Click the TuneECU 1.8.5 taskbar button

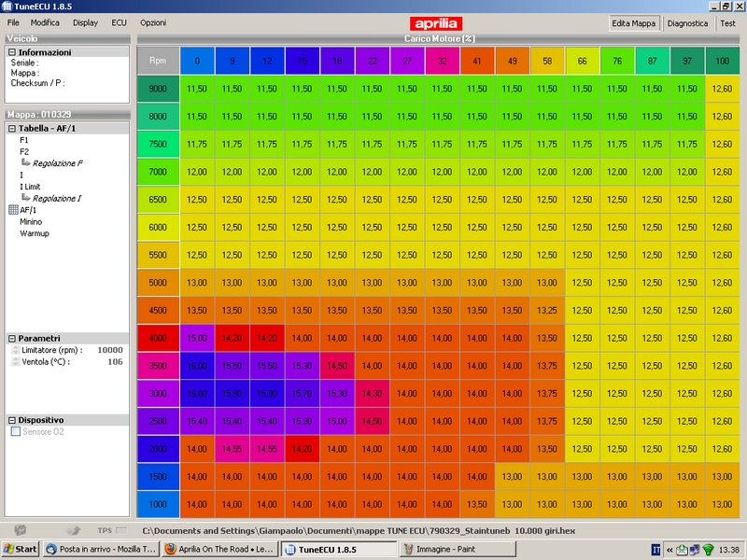click(x=339, y=549)
